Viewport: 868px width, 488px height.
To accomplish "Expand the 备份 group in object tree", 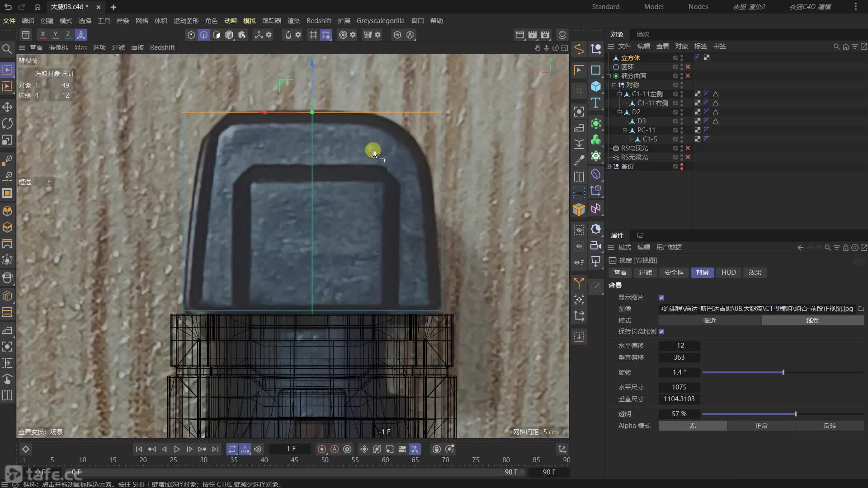I will point(609,166).
